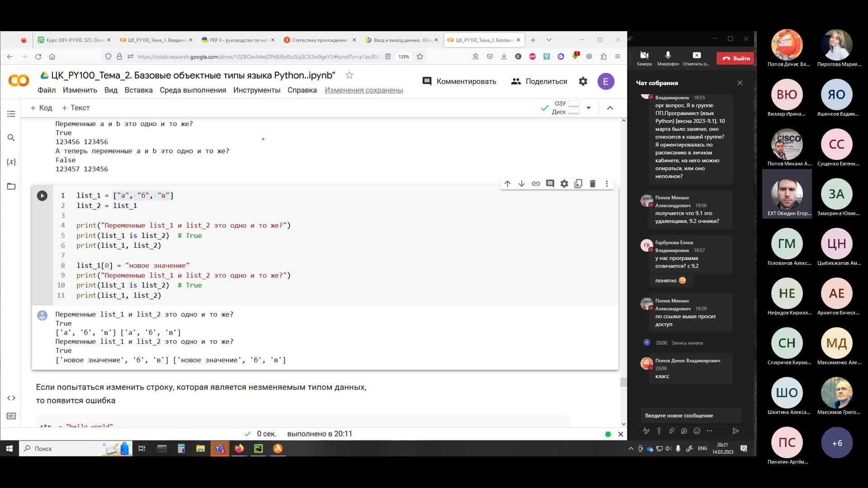Open the Инструменты menu

(257, 90)
